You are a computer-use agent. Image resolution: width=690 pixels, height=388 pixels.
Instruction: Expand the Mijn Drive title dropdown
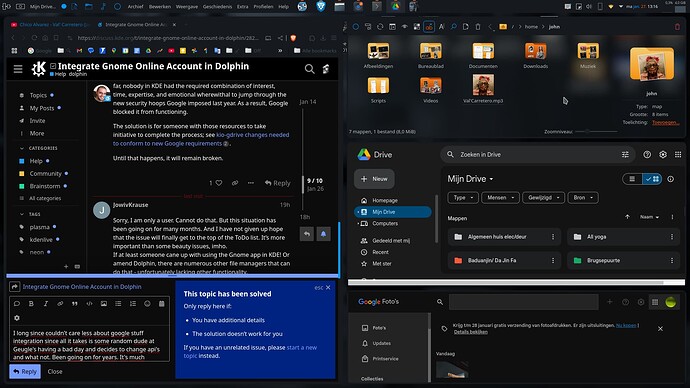coord(491,179)
